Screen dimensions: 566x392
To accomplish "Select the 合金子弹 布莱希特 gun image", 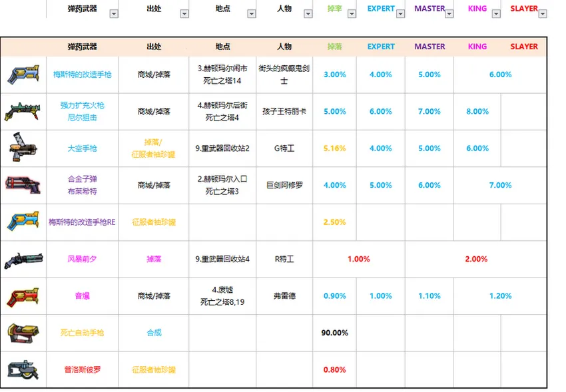I will pyautogui.click(x=23, y=185).
